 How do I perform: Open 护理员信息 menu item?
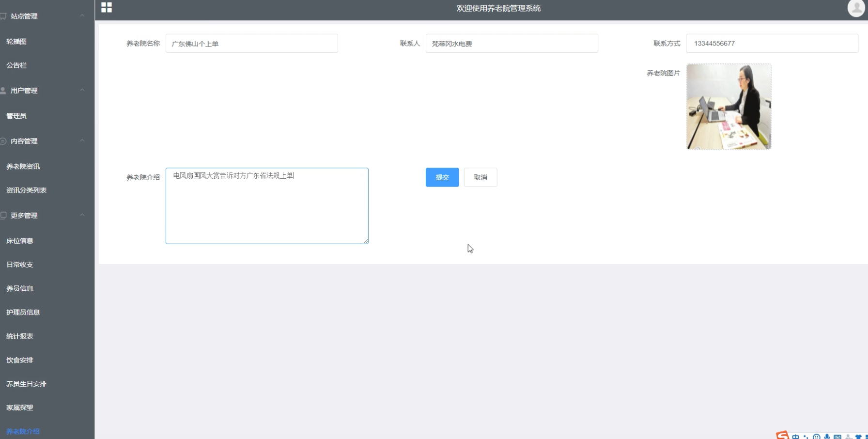tap(23, 313)
